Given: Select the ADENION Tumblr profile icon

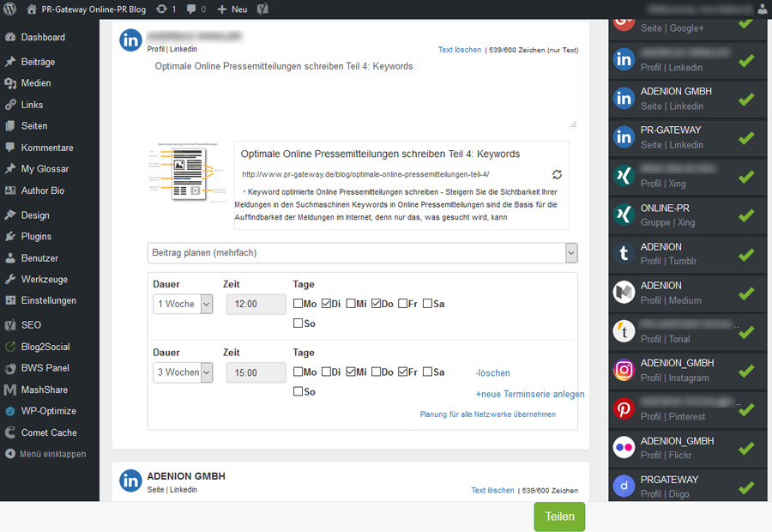Looking at the screenshot, I should 624,254.
